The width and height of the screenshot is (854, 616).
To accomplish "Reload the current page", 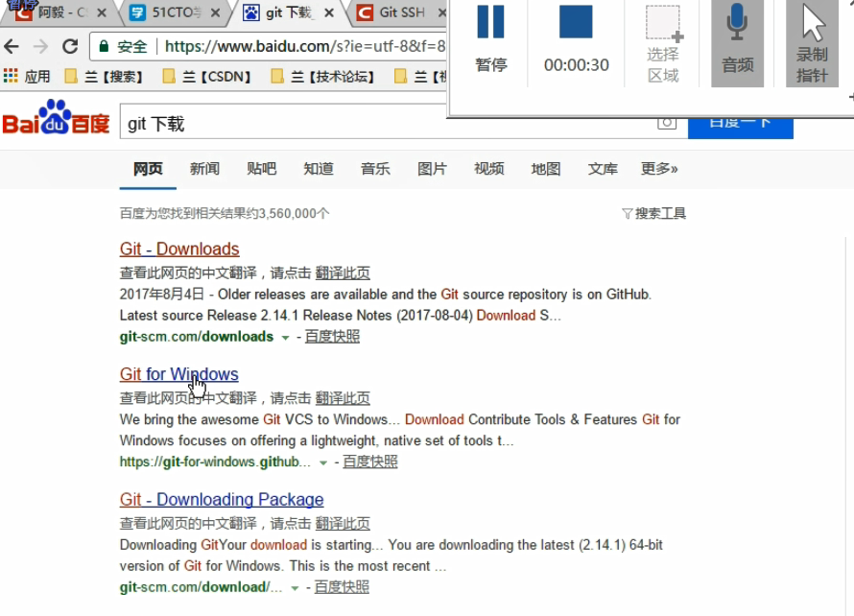I will pos(70,47).
